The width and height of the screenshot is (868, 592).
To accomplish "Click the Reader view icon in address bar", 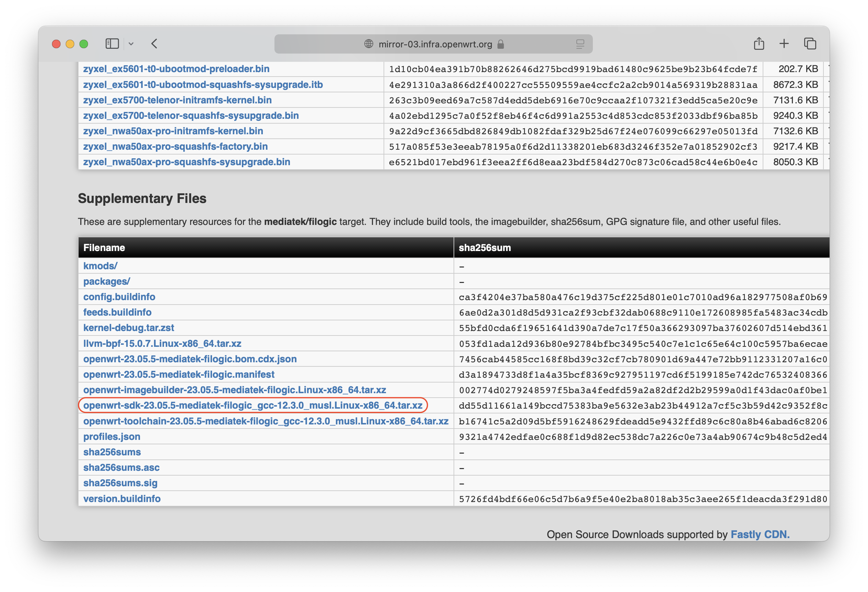I will pos(580,44).
